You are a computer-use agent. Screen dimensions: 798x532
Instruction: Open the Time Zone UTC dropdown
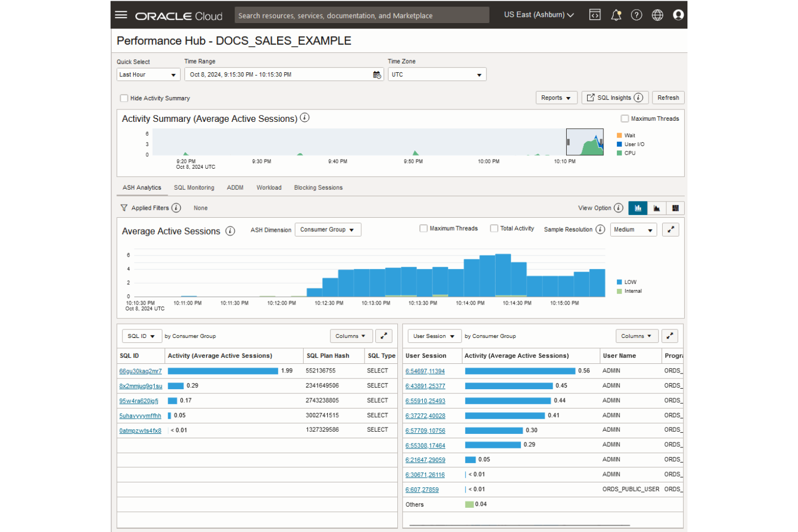[437, 74]
